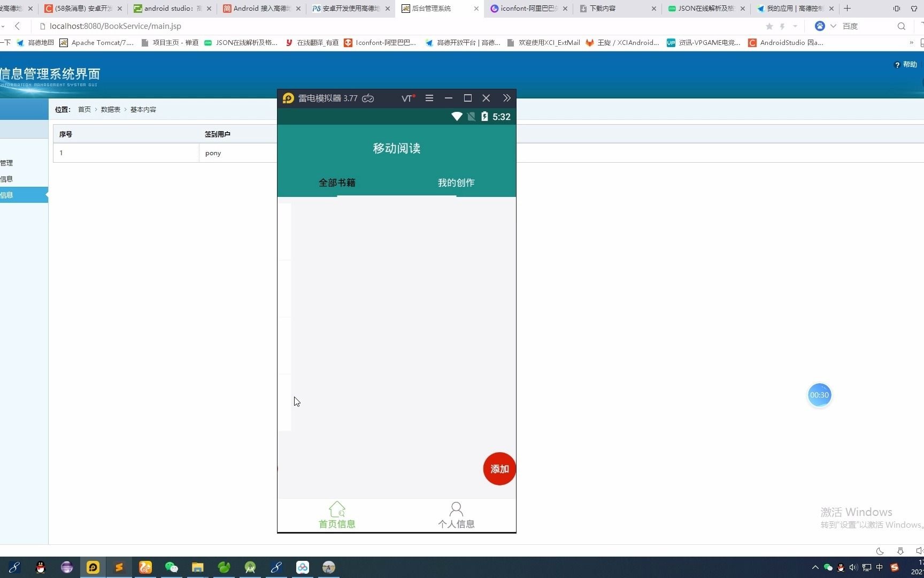
Task: Open the 项目主页 - 禅道 bookmark
Action: (x=170, y=43)
